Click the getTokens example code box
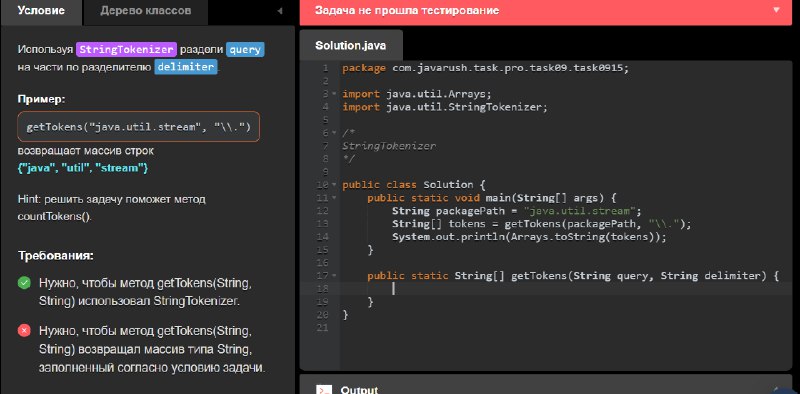This screenshot has width=800, height=394. coord(139,127)
